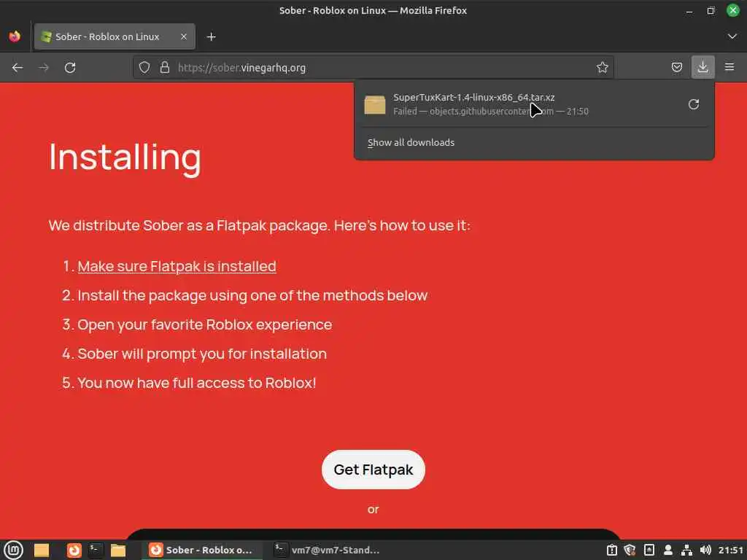
Task: Click the text 'Sober will prompt you for installation'
Action: pyautogui.click(x=202, y=354)
